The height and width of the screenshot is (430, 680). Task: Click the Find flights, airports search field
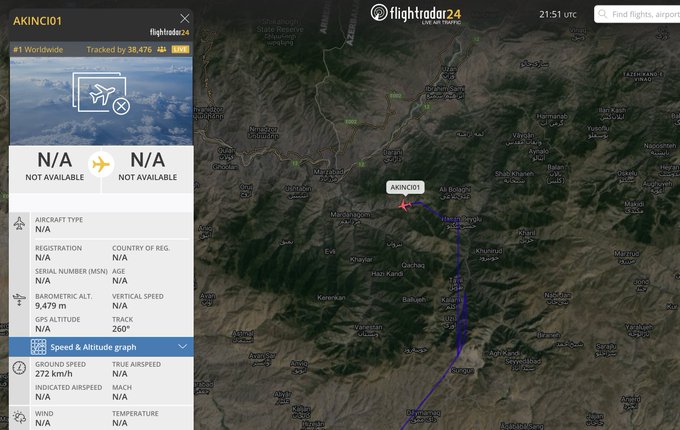[x=637, y=14]
